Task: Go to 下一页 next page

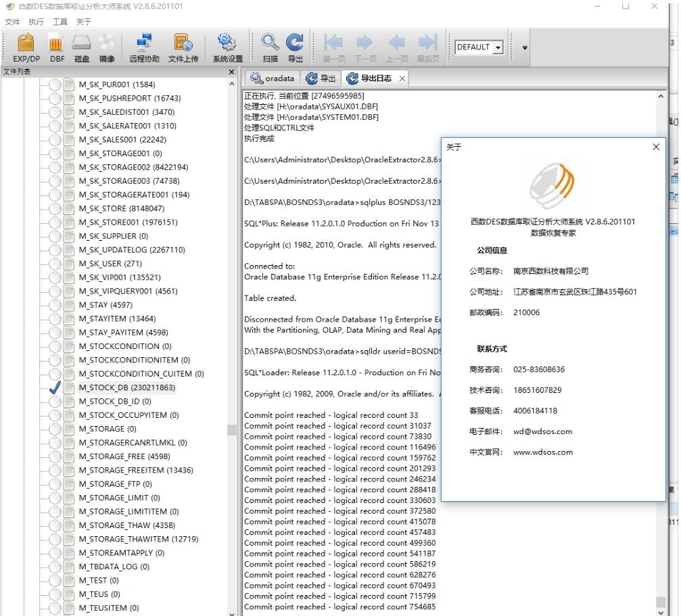Action: point(365,48)
